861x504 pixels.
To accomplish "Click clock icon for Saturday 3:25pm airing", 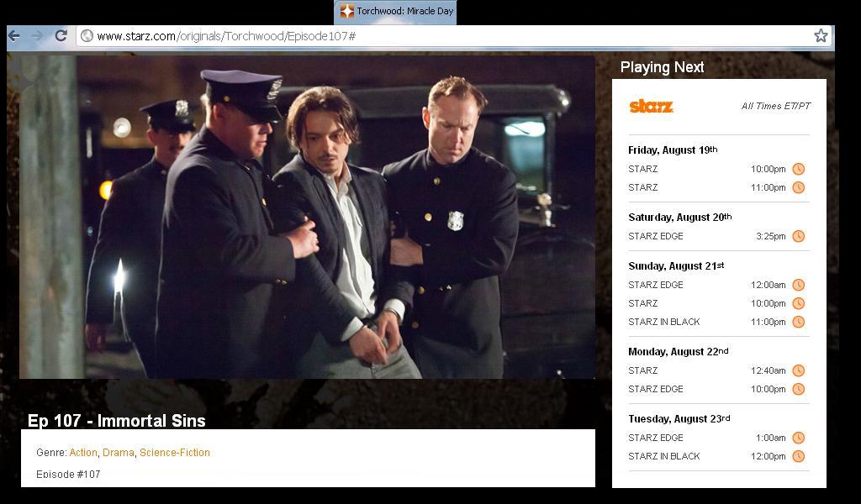I will (798, 236).
